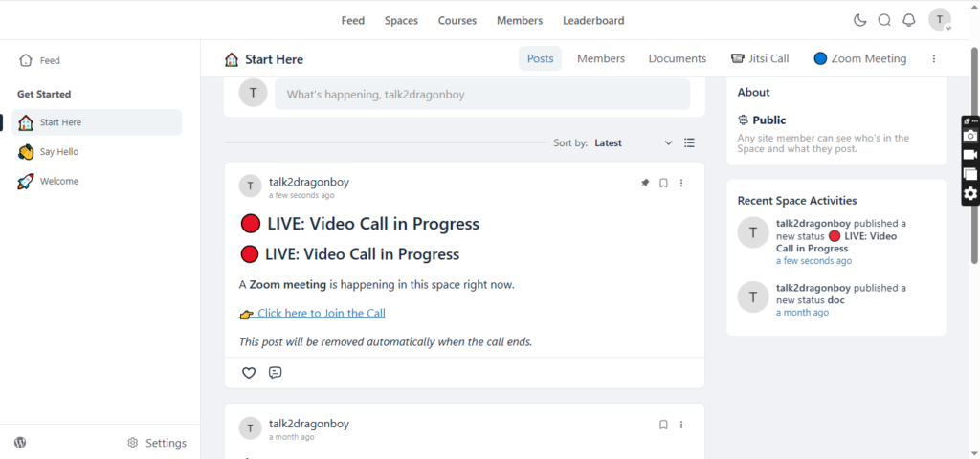Open the Start Here space three-dot options menu

click(x=934, y=58)
